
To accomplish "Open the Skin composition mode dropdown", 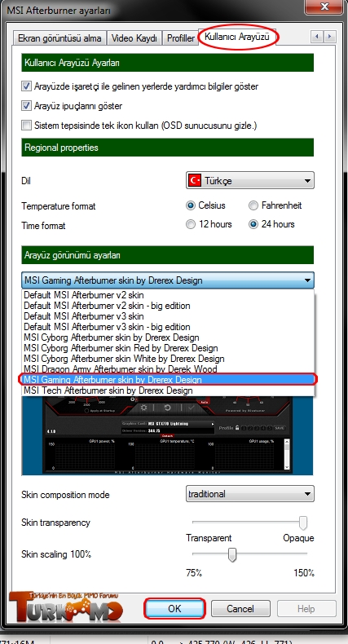I will click(250, 494).
